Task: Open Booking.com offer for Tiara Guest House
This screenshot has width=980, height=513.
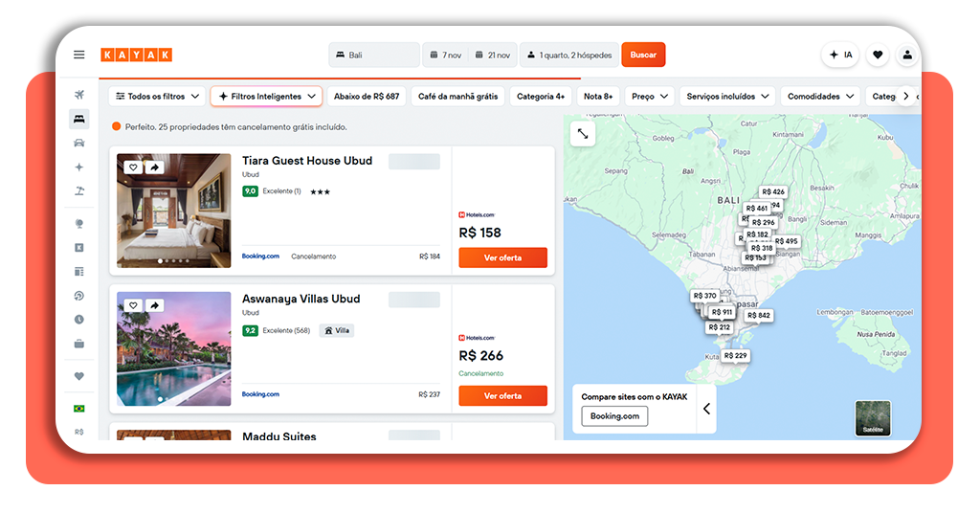Action: pyautogui.click(x=260, y=256)
